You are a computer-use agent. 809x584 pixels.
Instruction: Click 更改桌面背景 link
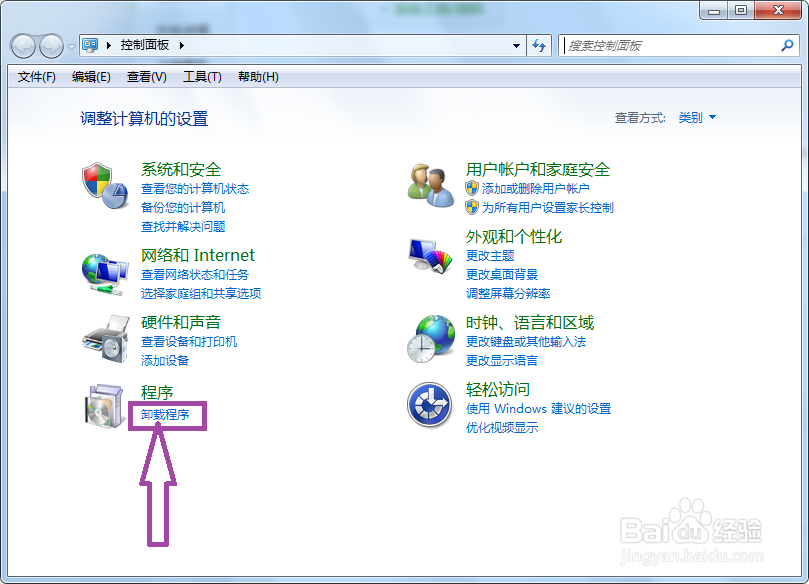(502, 274)
